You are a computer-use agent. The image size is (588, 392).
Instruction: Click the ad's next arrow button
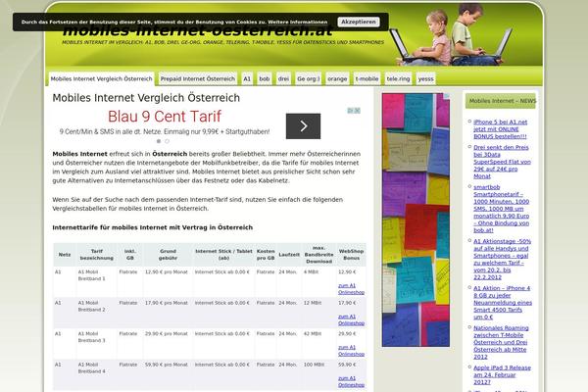[303, 126]
